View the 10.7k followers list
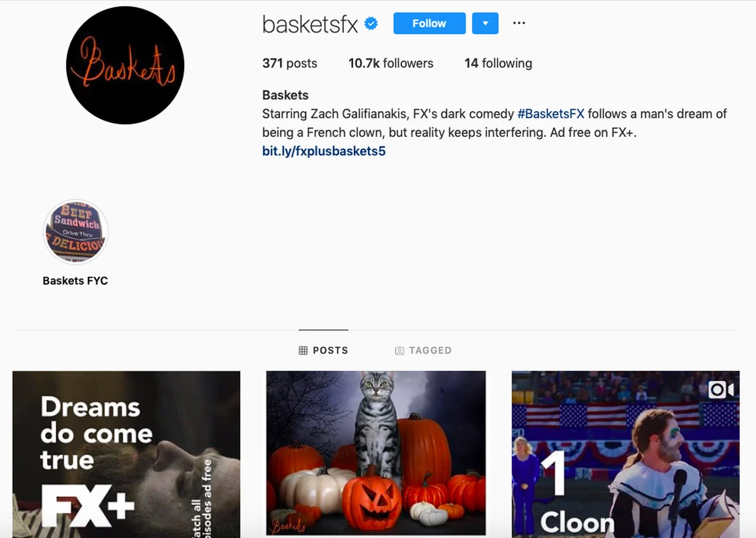This screenshot has width=756, height=538. (x=391, y=63)
